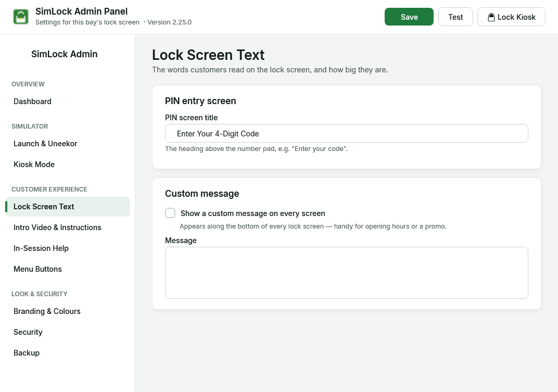Select Lock Screen Text sidebar item
This screenshot has height=392, width=558.
click(68, 207)
